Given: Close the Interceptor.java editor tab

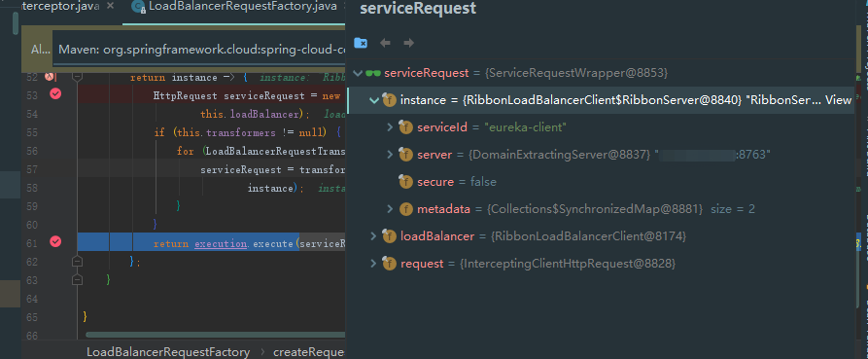Looking at the screenshot, I should click(110, 6).
